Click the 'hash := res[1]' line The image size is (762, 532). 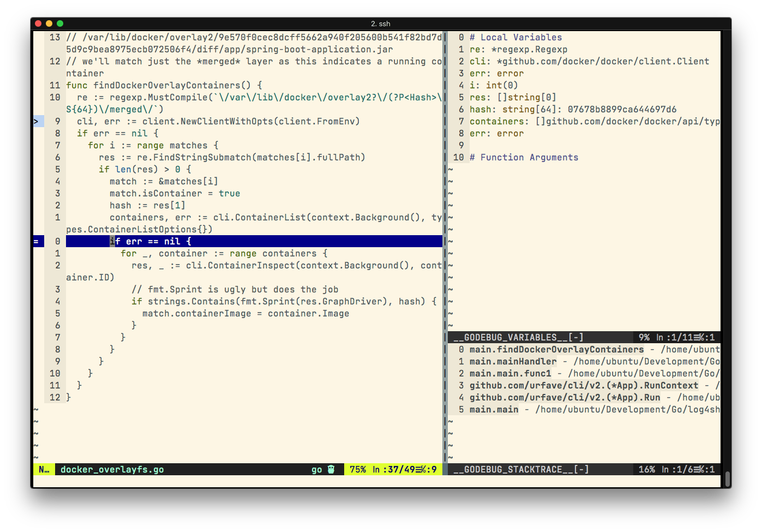pos(148,205)
